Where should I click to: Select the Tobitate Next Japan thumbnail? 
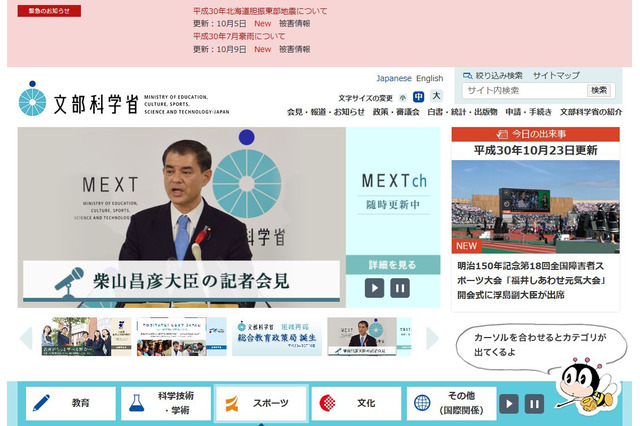click(x=182, y=337)
